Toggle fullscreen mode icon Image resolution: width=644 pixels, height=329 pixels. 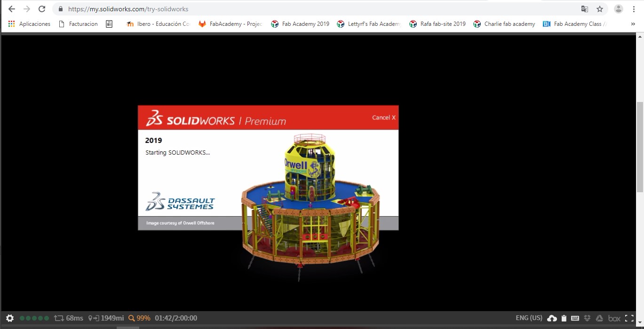pyautogui.click(x=629, y=318)
